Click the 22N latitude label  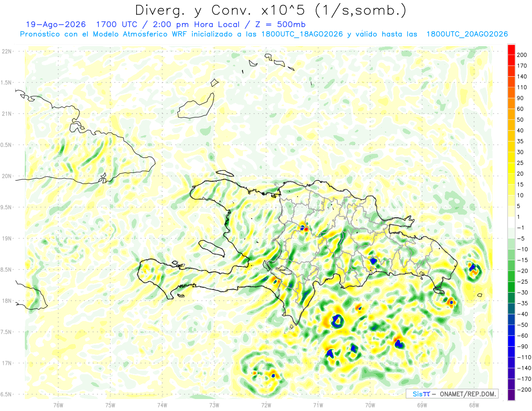click(7, 51)
